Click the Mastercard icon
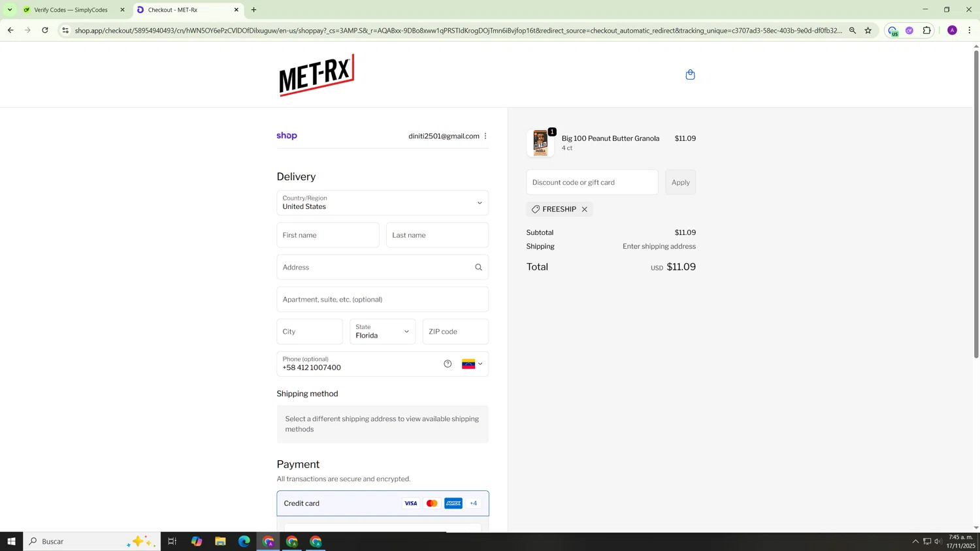The width and height of the screenshot is (980, 551). (432, 503)
